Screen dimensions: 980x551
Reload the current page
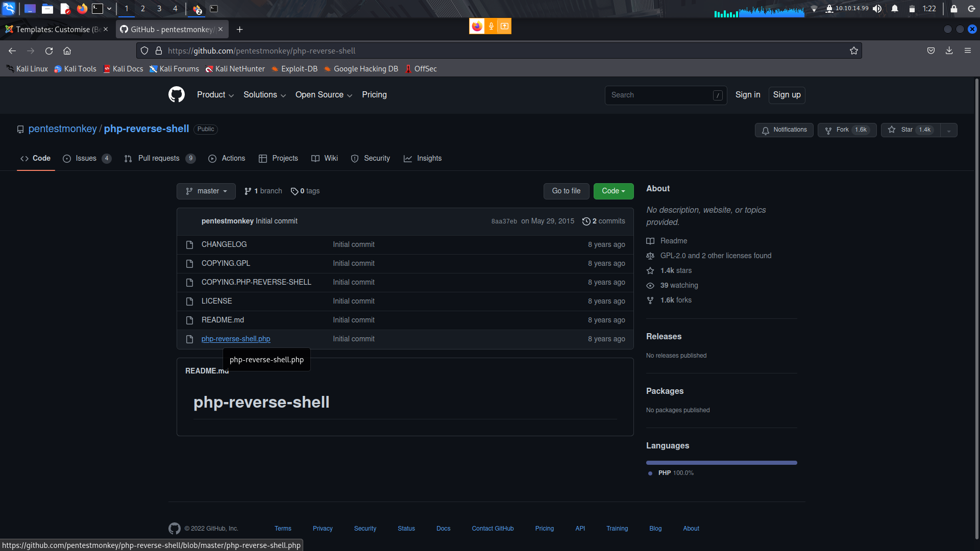[x=49, y=51]
